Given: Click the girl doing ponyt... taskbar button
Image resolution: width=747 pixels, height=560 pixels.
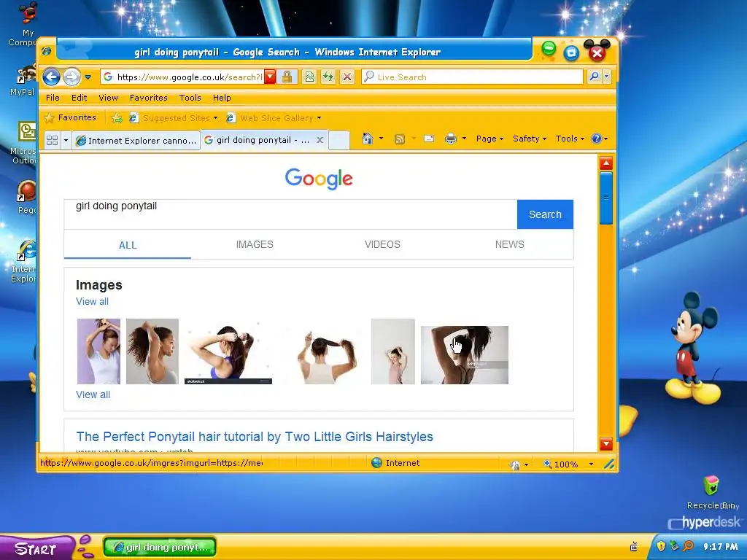Looking at the screenshot, I should [x=160, y=547].
